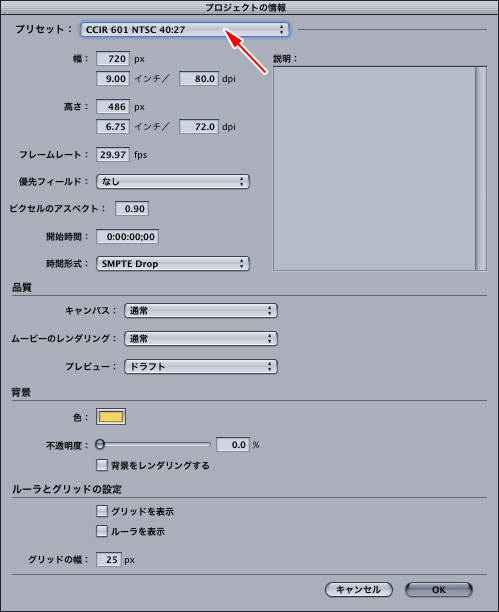The height and width of the screenshot is (612, 499).
Task: Open the キャンバス quality dropdown
Action: coord(201,311)
